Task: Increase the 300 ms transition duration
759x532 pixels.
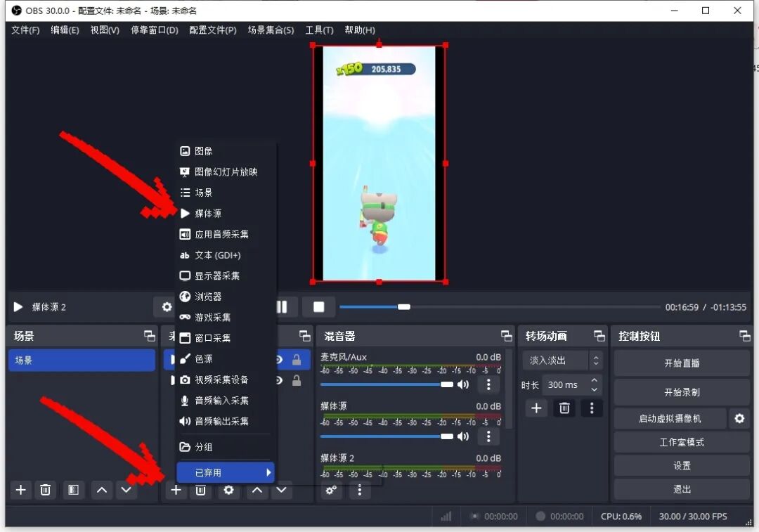Action: [x=594, y=380]
